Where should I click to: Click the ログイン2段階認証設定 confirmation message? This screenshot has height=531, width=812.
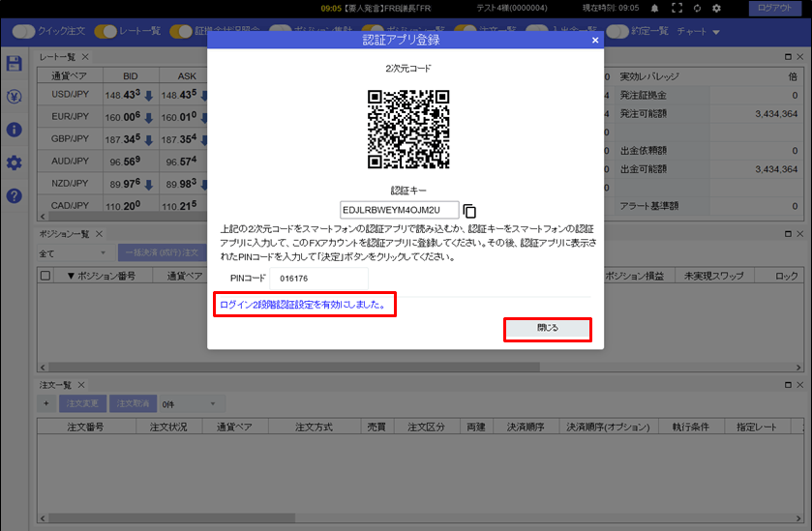[x=304, y=305]
